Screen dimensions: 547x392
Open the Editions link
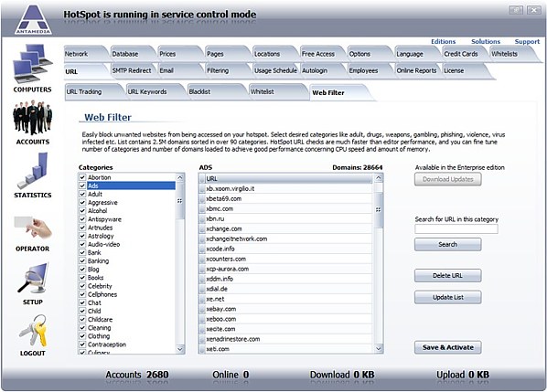pyautogui.click(x=443, y=41)
